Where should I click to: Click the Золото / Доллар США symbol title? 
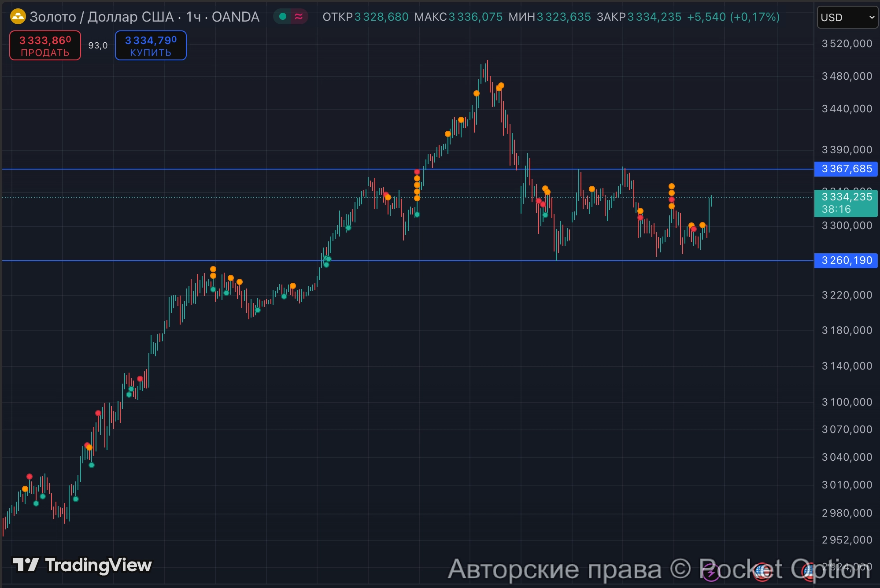click(102, 17)
